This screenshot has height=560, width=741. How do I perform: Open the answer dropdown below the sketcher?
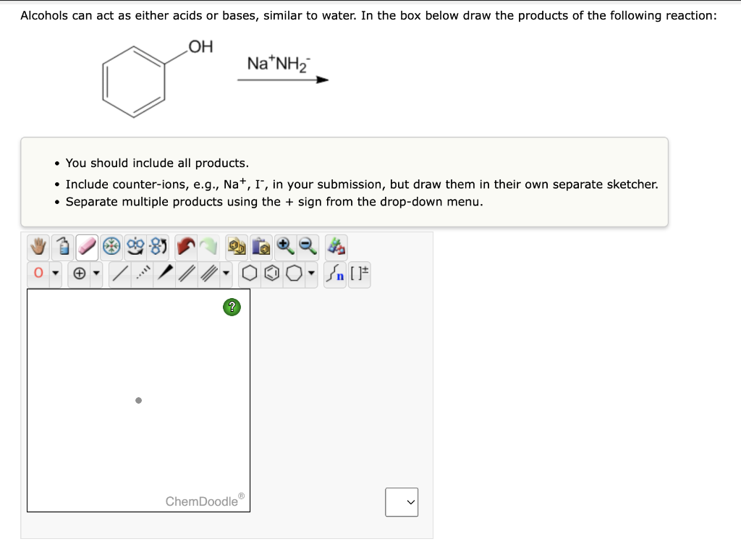[402, 502]
